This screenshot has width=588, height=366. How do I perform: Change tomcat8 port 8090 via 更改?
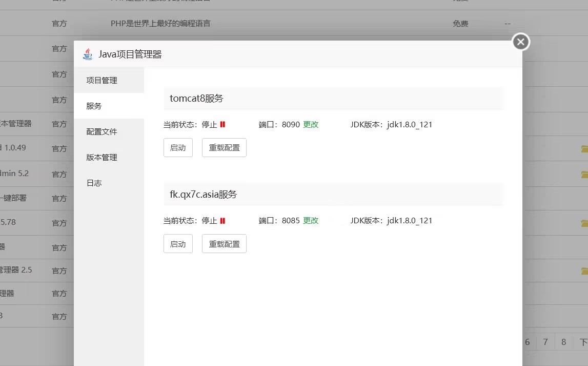click(311, 125)
